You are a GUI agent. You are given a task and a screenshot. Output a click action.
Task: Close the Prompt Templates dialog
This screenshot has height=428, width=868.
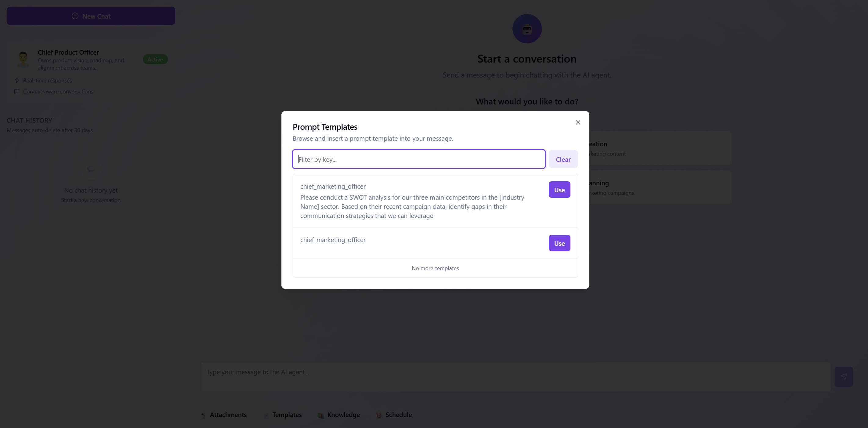[577, 122]
